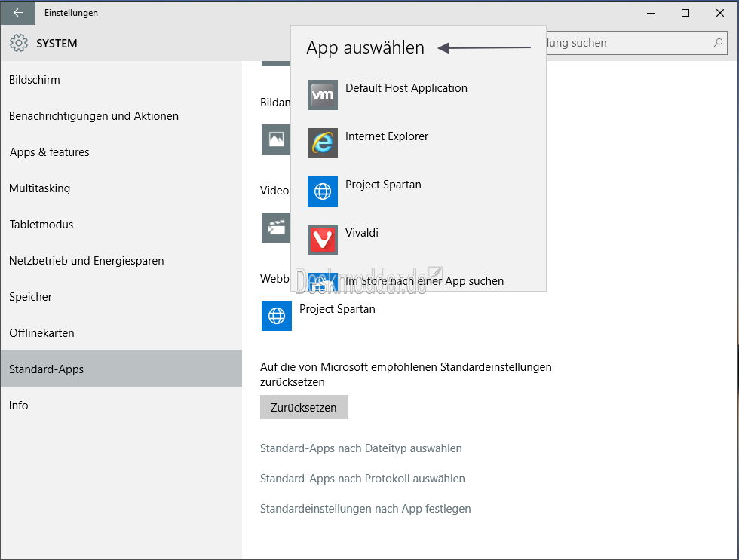Open Standardeinstellungen nach App festlegen
This screenshot has height=560, width=739.
[365, 509]
